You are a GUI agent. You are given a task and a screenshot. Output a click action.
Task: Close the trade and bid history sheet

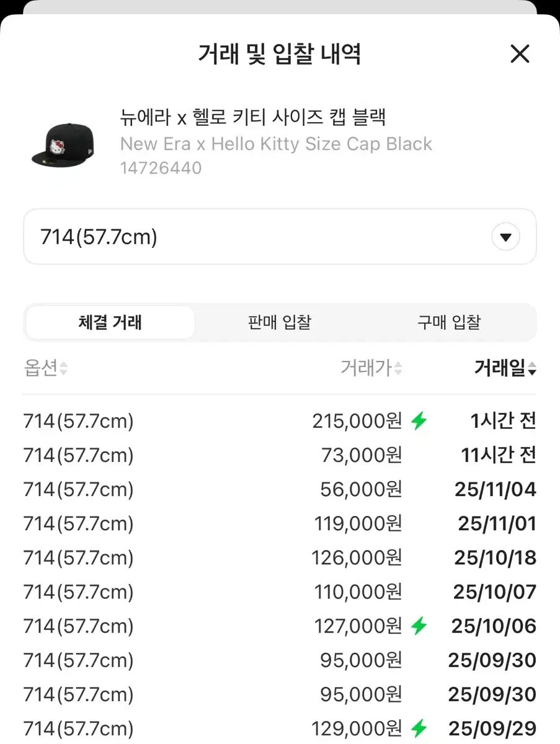tap(519, 55)
